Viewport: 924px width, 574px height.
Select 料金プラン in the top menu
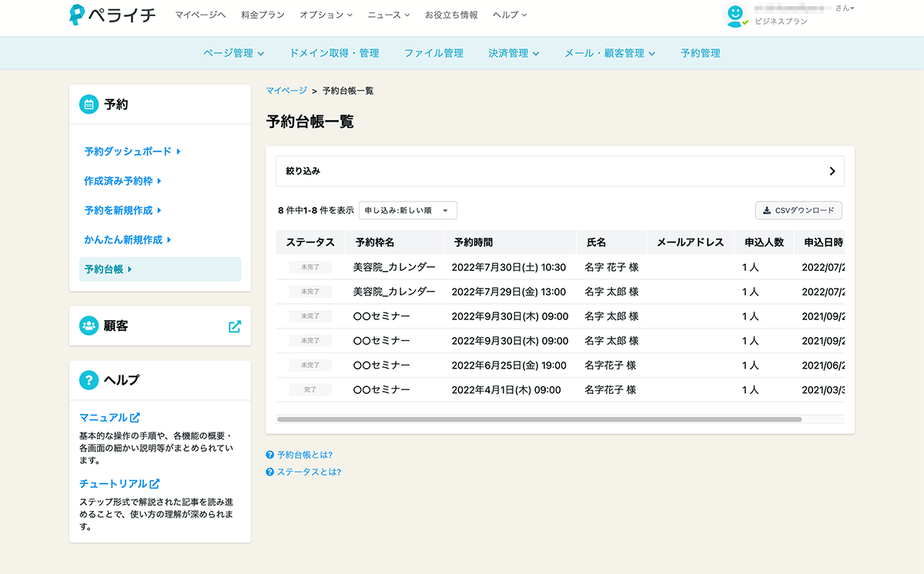click(x=262, y=15)
